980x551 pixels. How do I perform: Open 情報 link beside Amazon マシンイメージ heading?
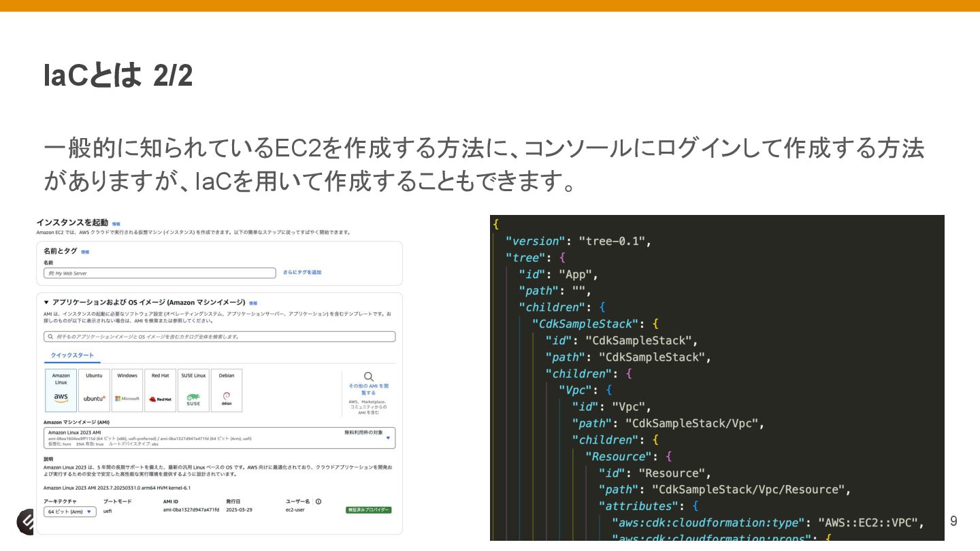[252, 303]
